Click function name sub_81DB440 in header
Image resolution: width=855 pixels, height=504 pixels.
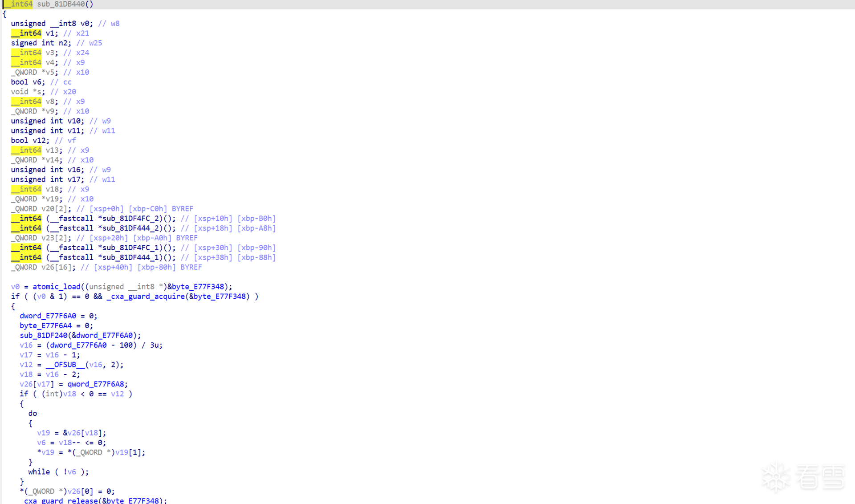(x=61, y=4)
